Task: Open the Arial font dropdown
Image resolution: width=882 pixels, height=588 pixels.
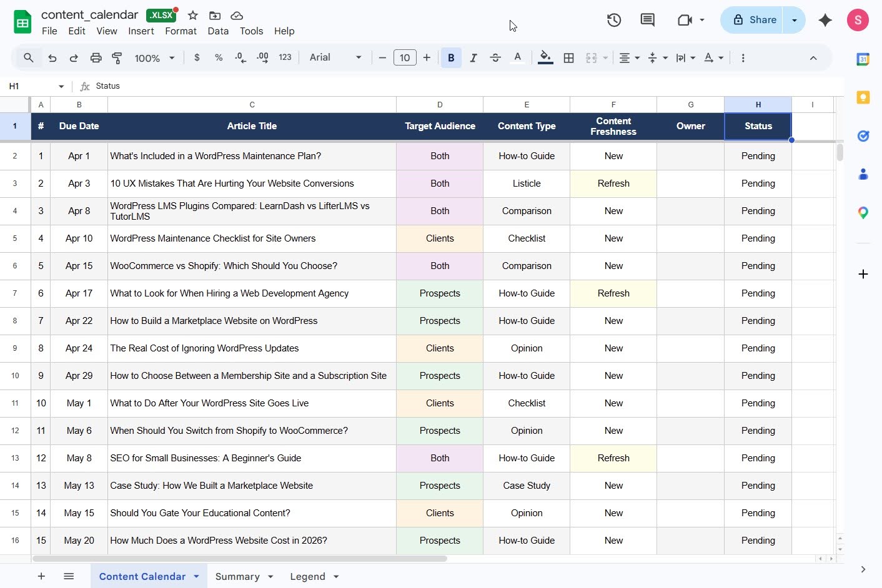Action: coord(335,57)
